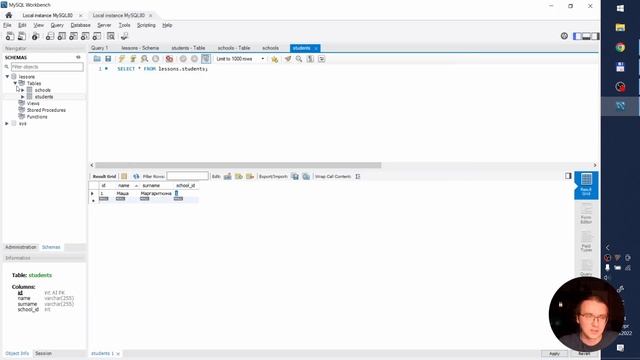
Task: Switch to lessons - Schema tab
Action: pyautogui.click(x=140, y=48)
